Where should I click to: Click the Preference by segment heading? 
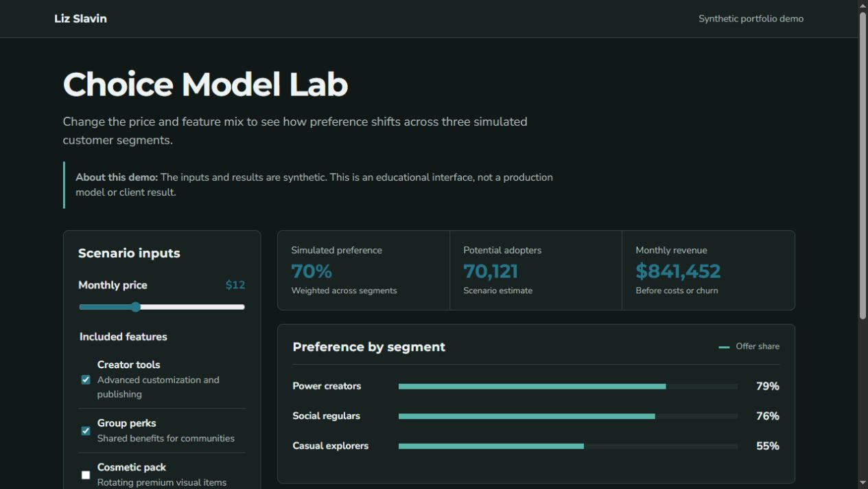[x=369, y=347]
